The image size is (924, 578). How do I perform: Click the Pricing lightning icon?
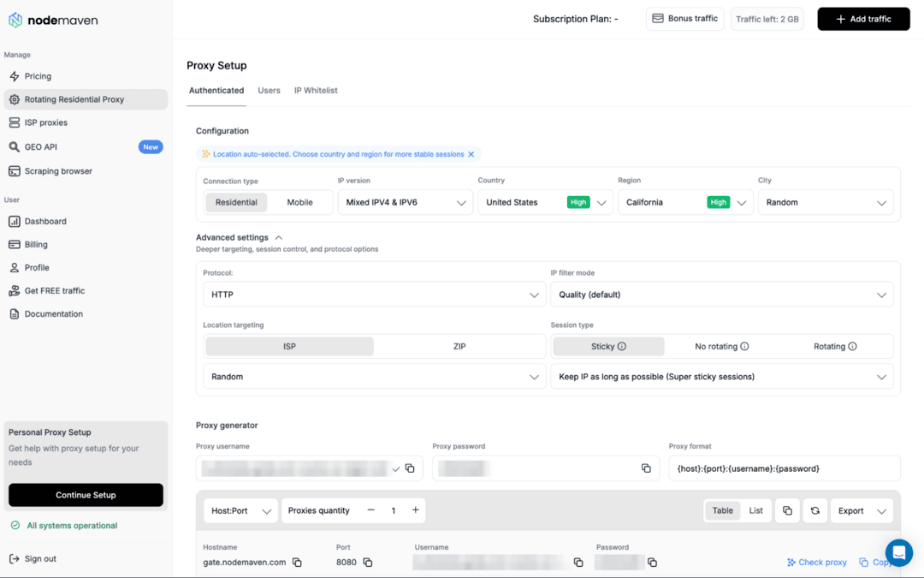coord(15,76)
